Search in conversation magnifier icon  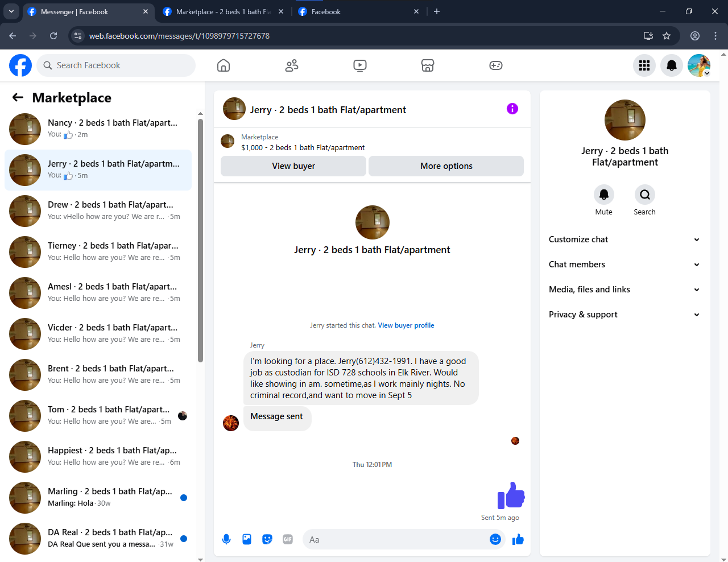point(645,195)
